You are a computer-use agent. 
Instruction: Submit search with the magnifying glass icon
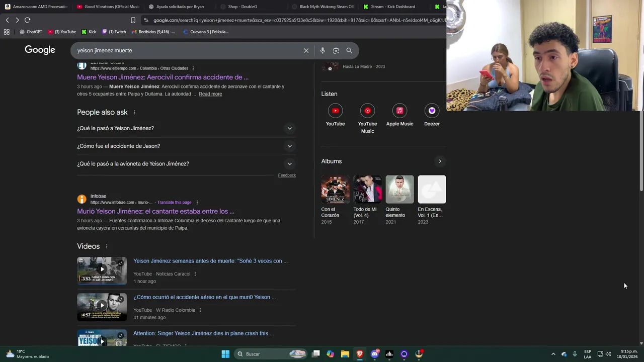[349, 50]
